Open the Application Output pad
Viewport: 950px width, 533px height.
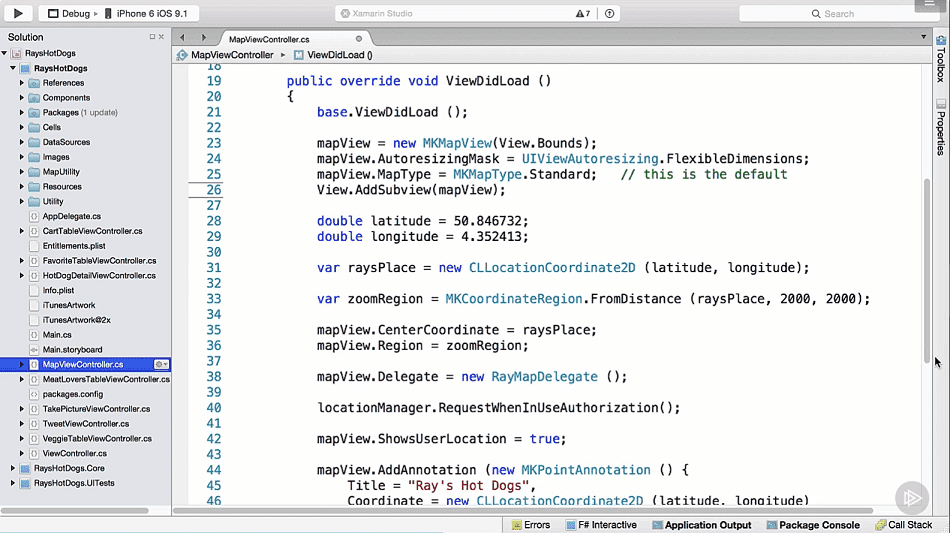(702, 525)
